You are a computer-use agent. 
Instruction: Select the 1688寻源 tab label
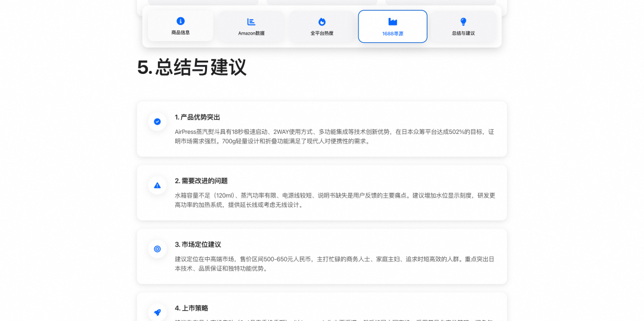[392, 34]
